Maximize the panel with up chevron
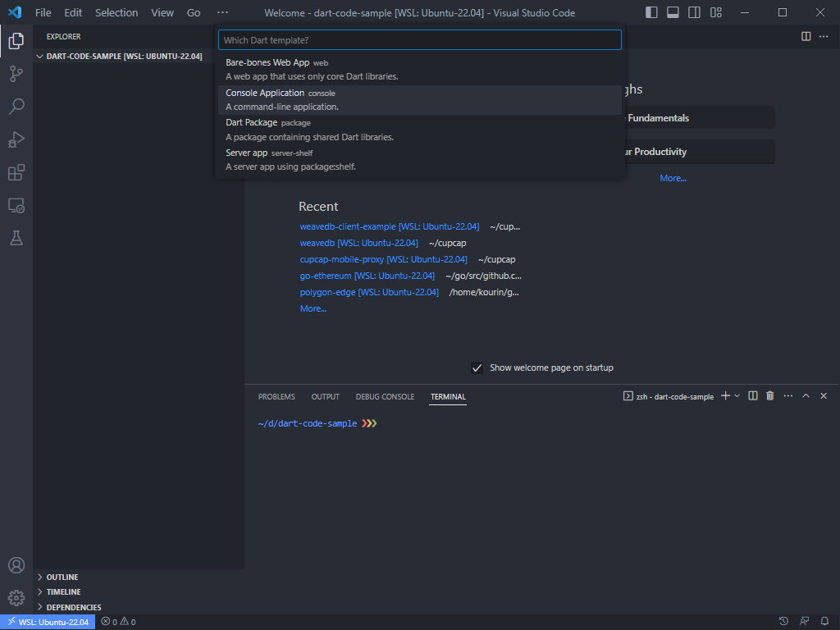Image resolution: width=840 pixels, height=630 pixels. pyautogui.click(x=806, y=396)
